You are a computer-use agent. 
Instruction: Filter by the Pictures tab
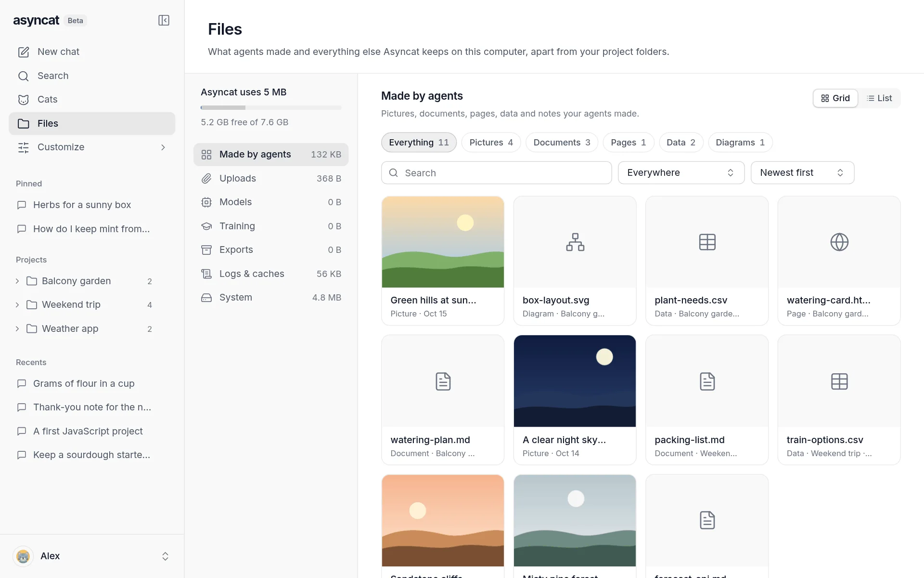click(491, 143)
